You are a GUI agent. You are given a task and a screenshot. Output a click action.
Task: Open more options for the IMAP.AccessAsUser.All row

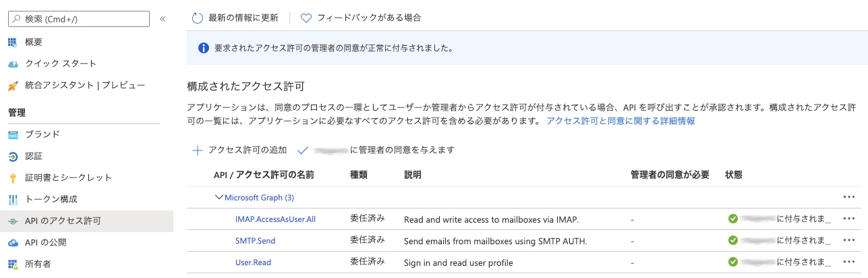(848, 219)
